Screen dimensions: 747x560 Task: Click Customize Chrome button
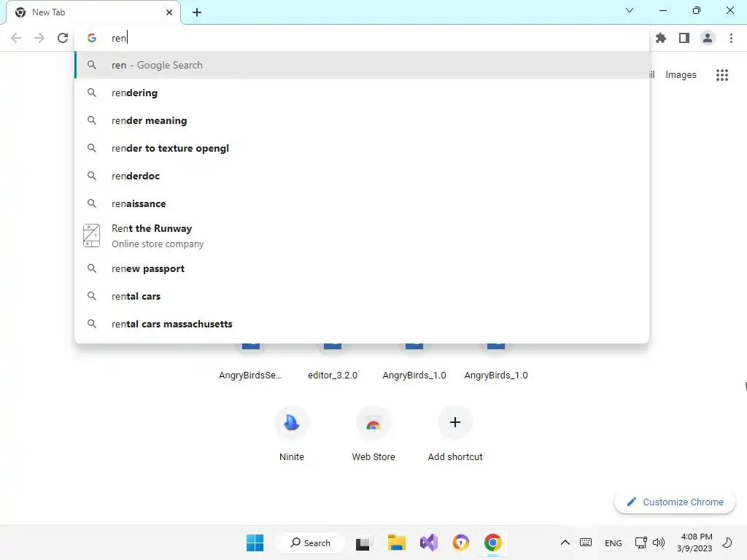pos(675,502)
